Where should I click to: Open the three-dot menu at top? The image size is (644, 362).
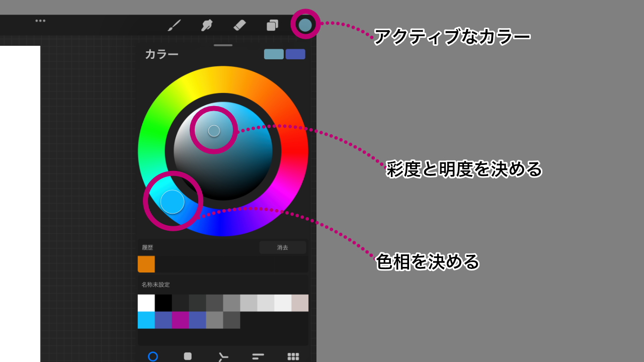point(40,21)
